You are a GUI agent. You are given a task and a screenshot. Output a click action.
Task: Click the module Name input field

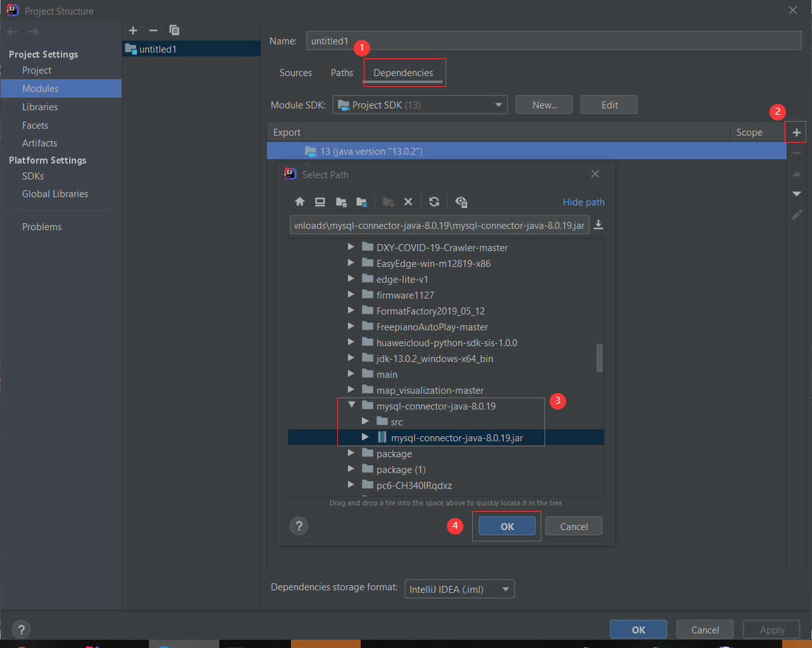pos(553,41)
